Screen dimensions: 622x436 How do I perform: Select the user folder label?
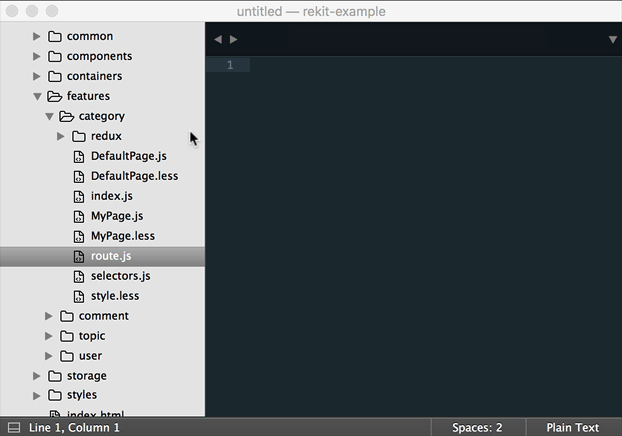click(x=90, y=356)
